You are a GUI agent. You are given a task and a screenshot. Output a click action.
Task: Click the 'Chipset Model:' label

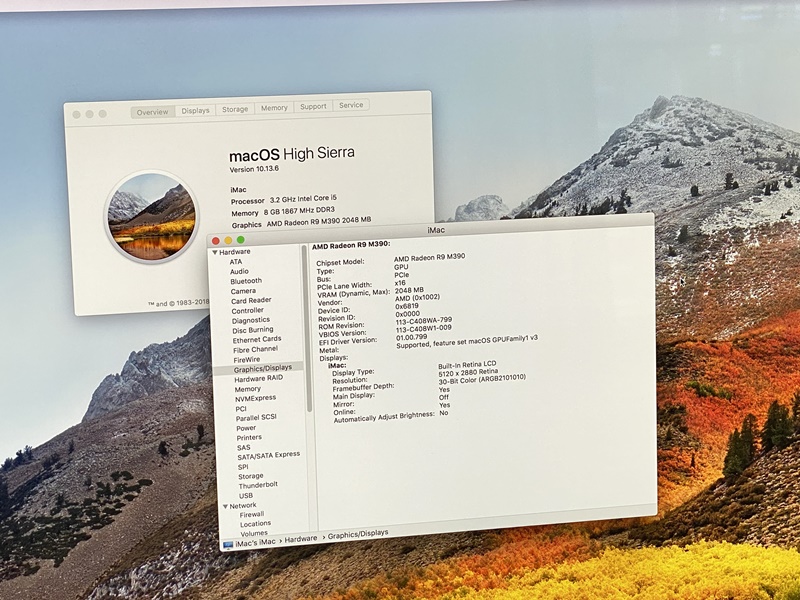(340, 263)
